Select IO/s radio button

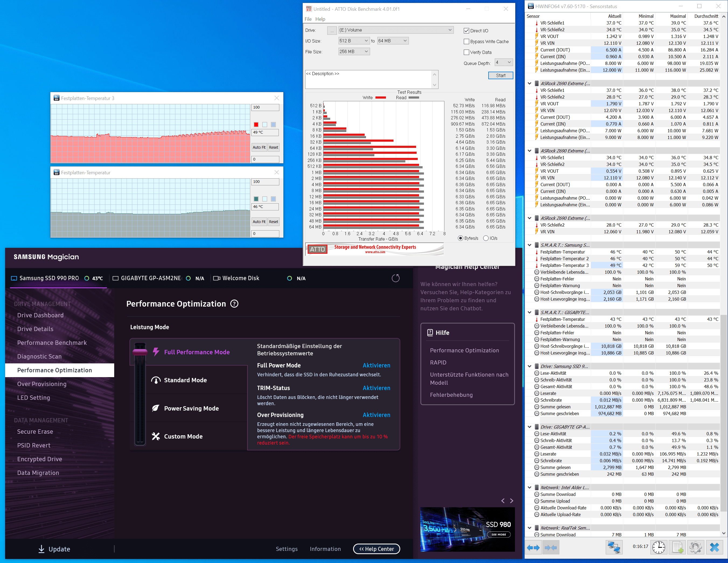click(x=486, y=238)
